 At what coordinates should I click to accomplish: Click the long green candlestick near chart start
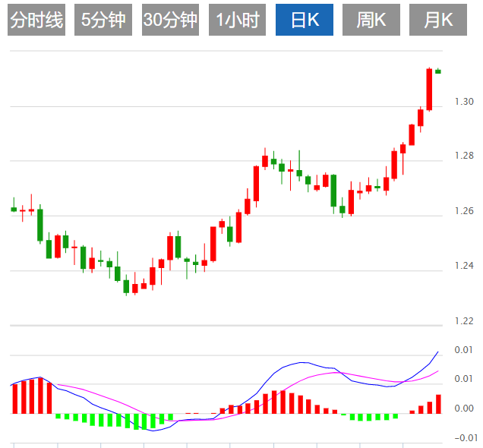click(x=40, y=225)
